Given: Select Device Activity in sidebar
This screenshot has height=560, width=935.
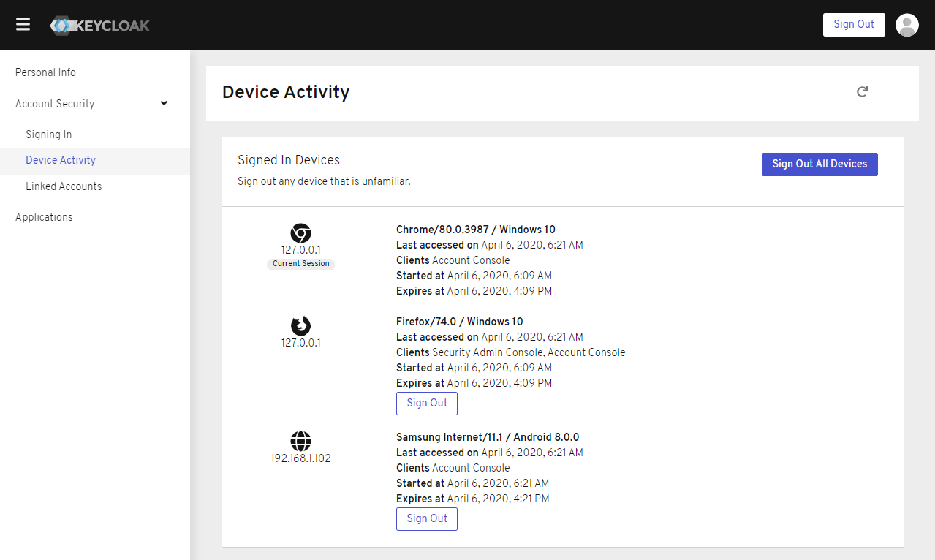Looking at the screenshot, I should pos(61,160).
